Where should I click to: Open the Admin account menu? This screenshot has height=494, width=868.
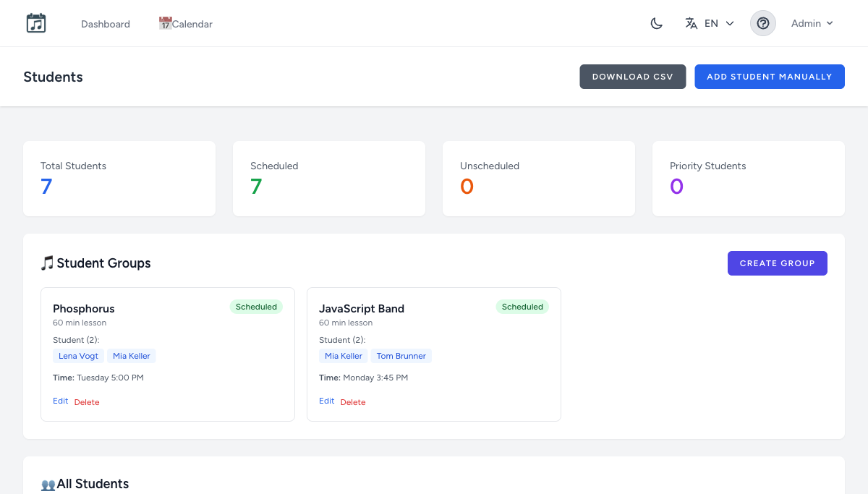click(x=812, y=23)
